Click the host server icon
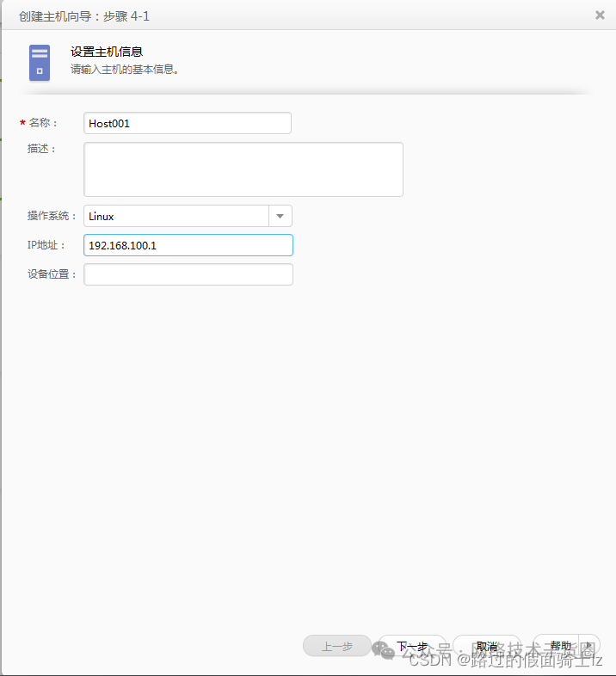 click(40, 63)
